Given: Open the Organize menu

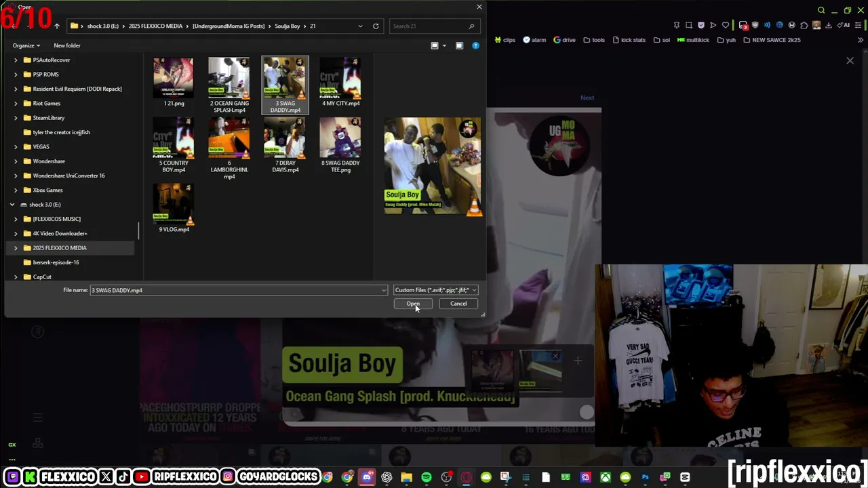Looking at the screenshot, I should [26, 45].
